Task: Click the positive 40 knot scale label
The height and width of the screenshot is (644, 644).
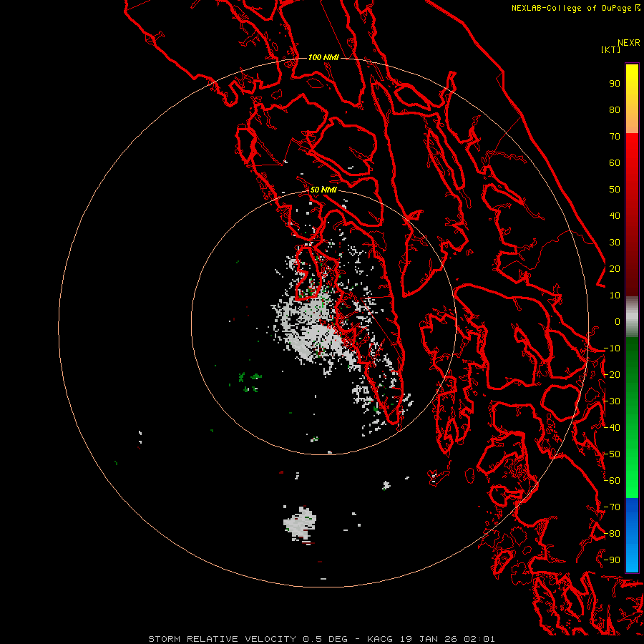Action: [615, 216]
